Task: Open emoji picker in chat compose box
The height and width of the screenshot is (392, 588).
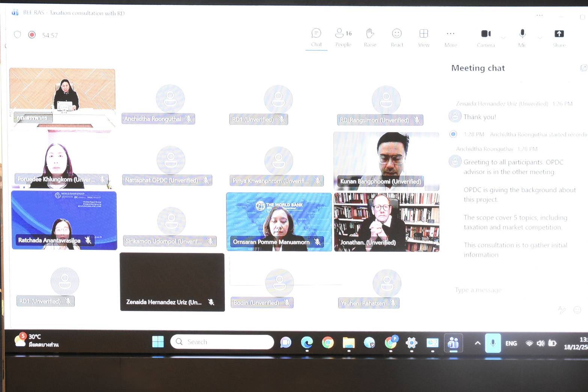Action: (x=577, y=309)
